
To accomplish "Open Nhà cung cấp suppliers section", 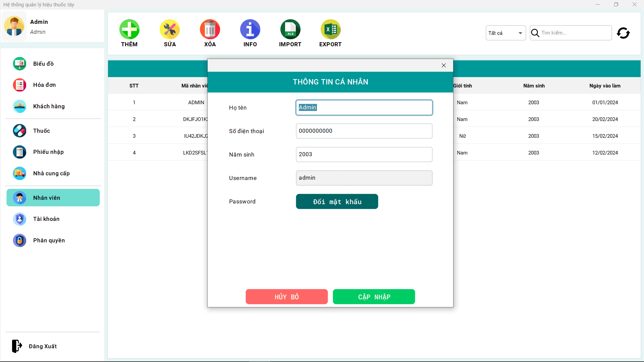I will coord(51,173).
